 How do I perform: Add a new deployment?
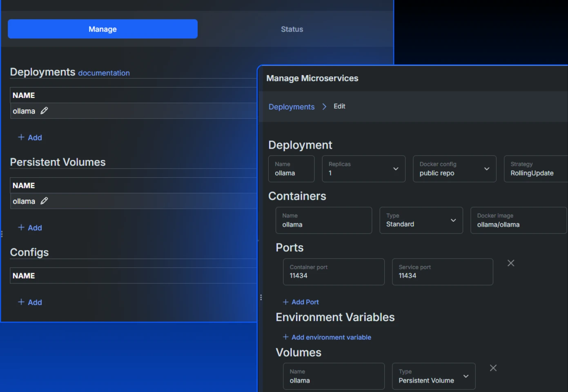30,138
